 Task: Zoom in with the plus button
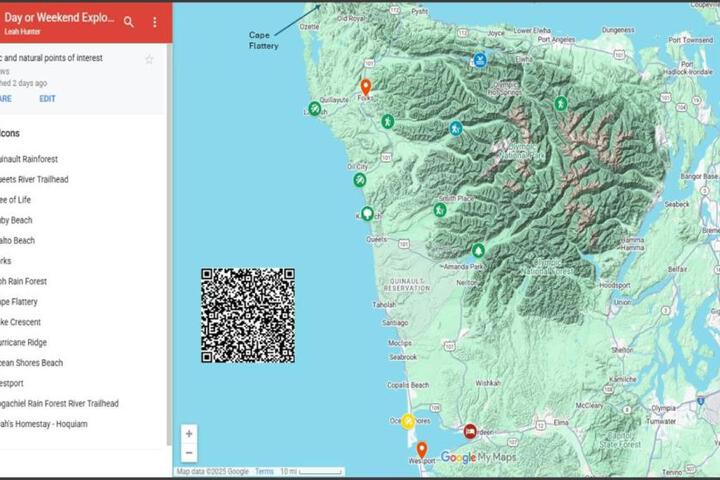pos(189,434)
